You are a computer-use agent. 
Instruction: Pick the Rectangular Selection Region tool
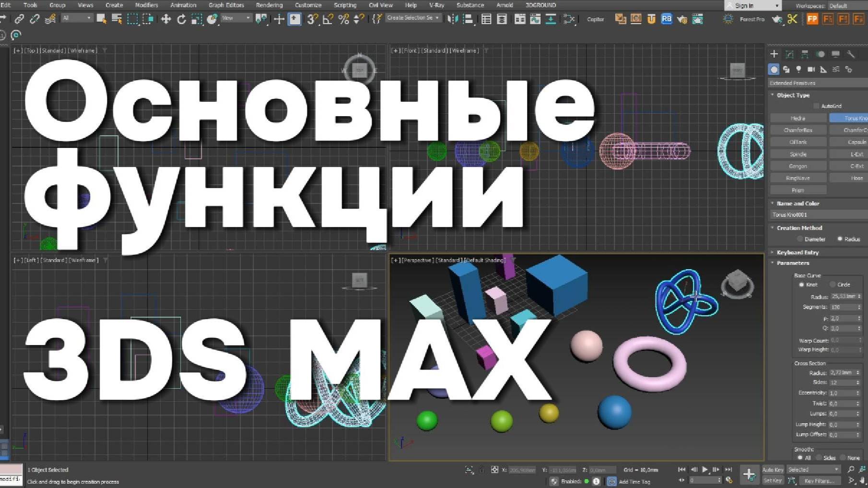coord(132,19)
